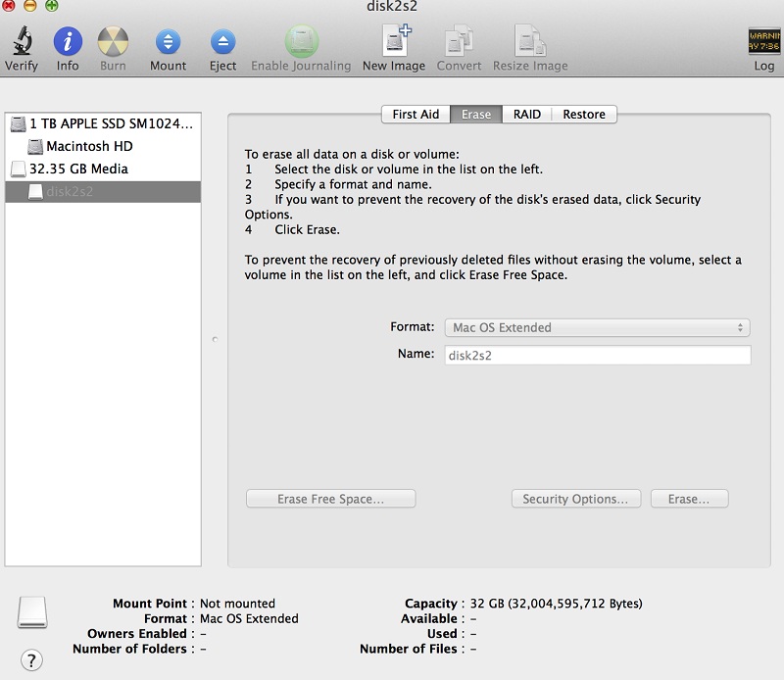Eject the selected disk via toolbar
Image resolution: width=784 pixels, height=680 pixels.
point(221,44)
